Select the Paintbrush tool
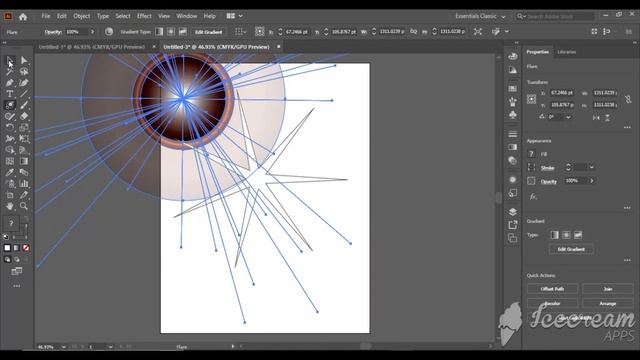640x360 pixels. click(24, 105)
